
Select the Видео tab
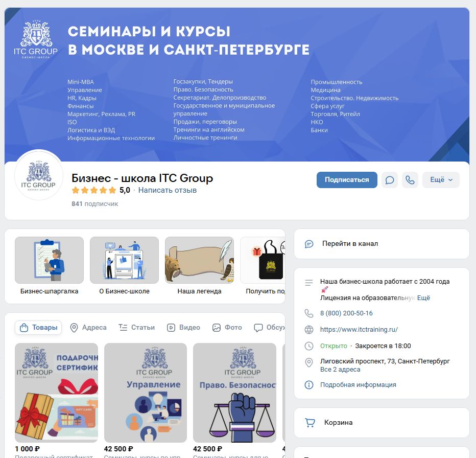tap(183, 328)
